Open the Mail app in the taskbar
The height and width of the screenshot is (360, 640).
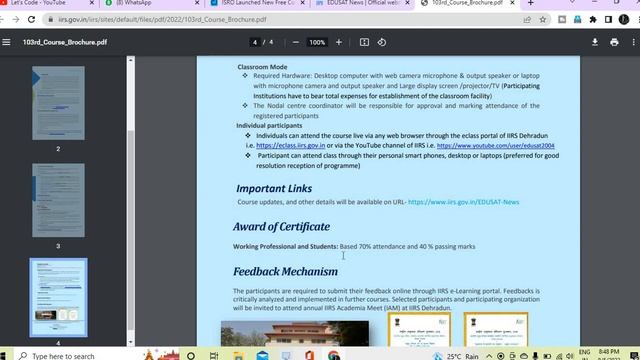tap(262, 356)
